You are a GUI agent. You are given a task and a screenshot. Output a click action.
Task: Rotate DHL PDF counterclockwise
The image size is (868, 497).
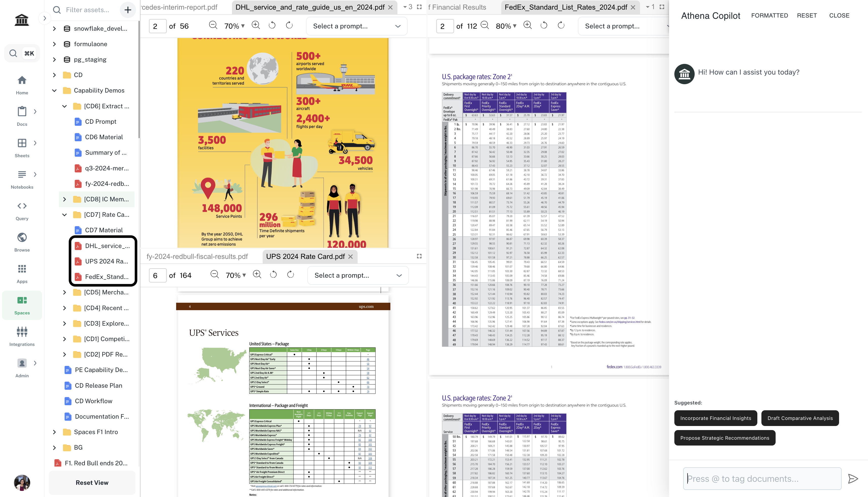pyautogui.click(x=272, y=26)
